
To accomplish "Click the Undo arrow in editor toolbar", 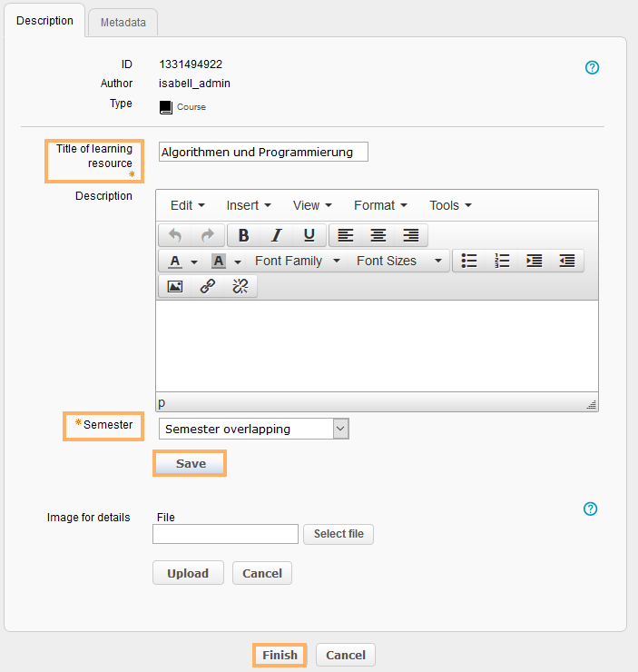I will pos(175,235).
